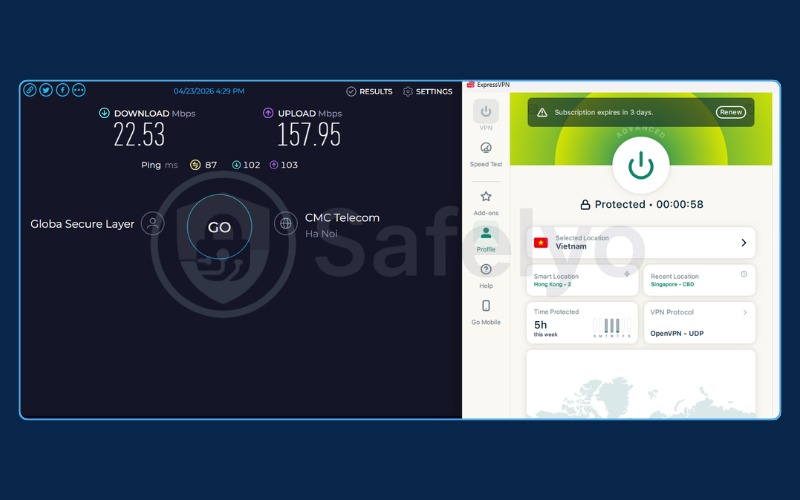Open the Add-ons tab in ExpressVPN

click(486, 203)
